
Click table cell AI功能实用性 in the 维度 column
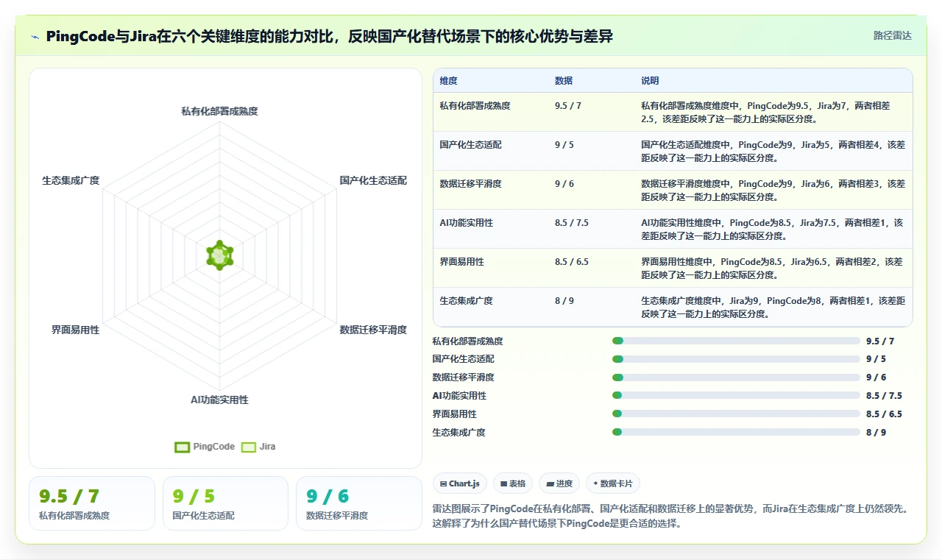[466, 223]
